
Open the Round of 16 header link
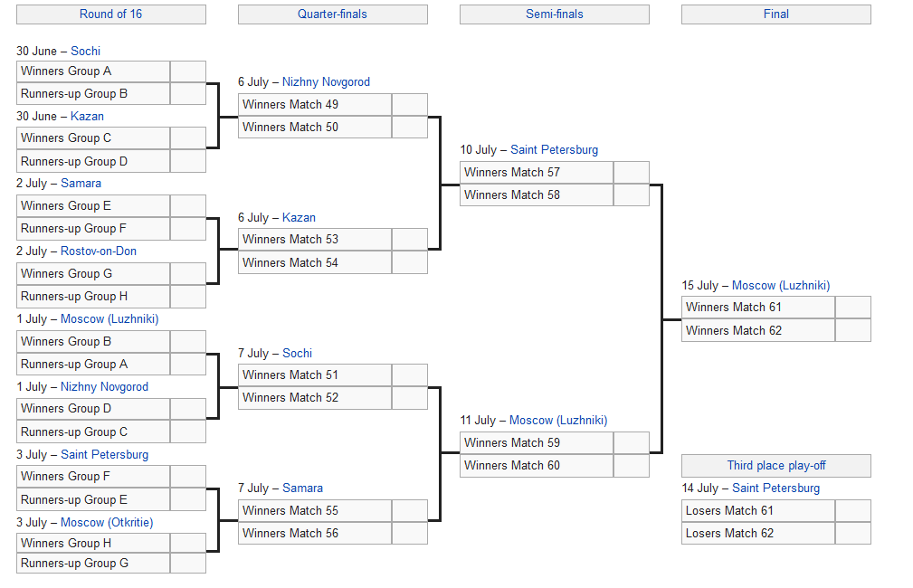click(x=110, y=14)
